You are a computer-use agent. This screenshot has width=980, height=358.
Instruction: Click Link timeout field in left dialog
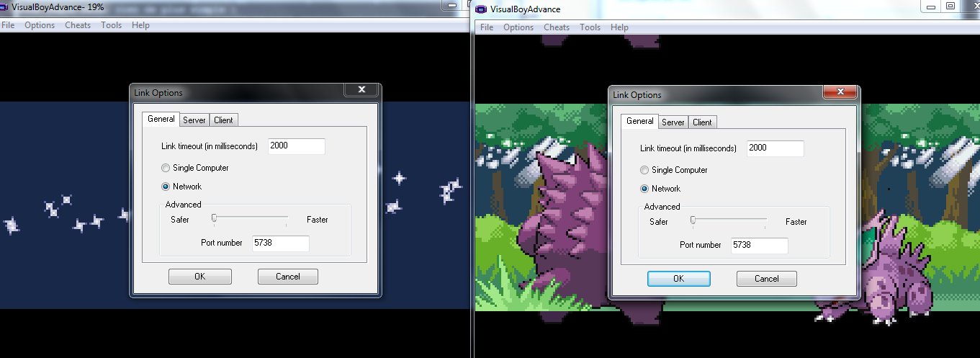coord(296,146)
